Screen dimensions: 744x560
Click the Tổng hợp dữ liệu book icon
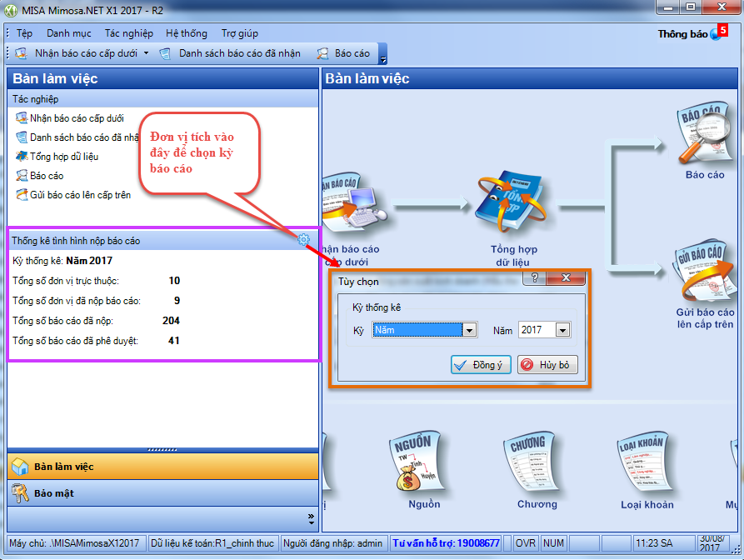tap(512, 202)
